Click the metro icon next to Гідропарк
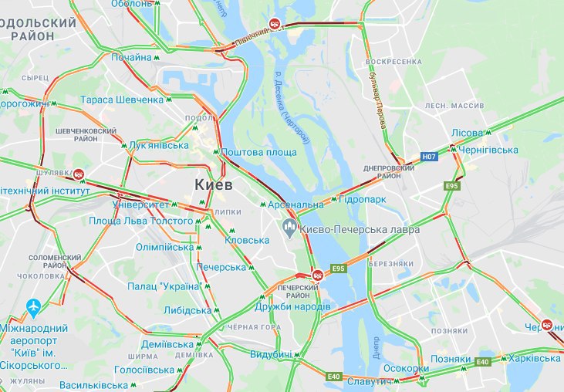 click(x=334, y=199)
